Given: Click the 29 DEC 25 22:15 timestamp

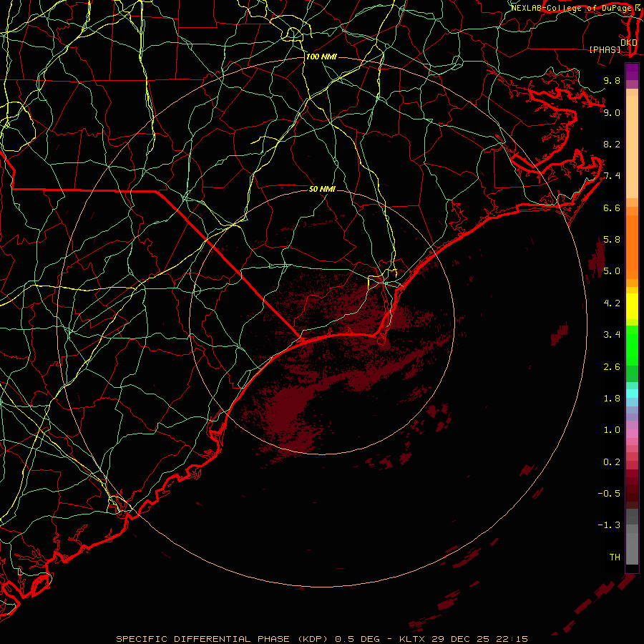Looking at the screenshot, I should coord(479,639).
